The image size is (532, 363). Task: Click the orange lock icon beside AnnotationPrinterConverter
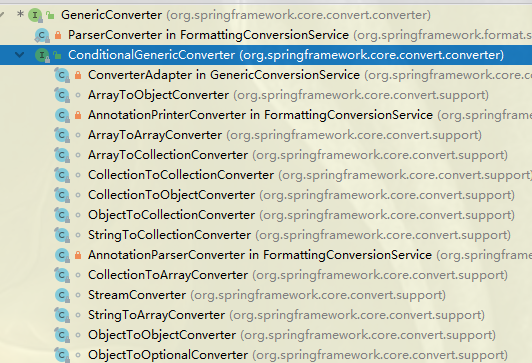click(78, 115)
